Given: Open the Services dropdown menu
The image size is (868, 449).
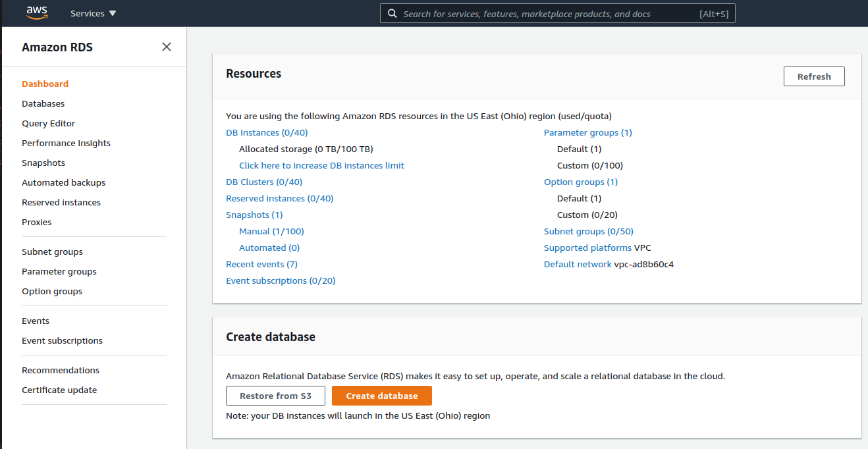Looking at the screenshot, I should 93,13.
